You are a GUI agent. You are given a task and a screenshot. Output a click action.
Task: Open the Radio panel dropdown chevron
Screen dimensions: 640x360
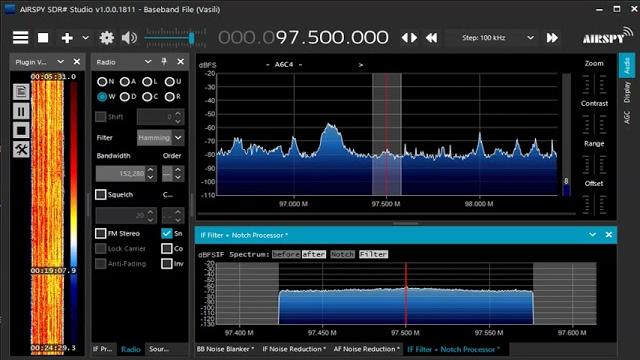pyautogui.click(x=148, y=62)
